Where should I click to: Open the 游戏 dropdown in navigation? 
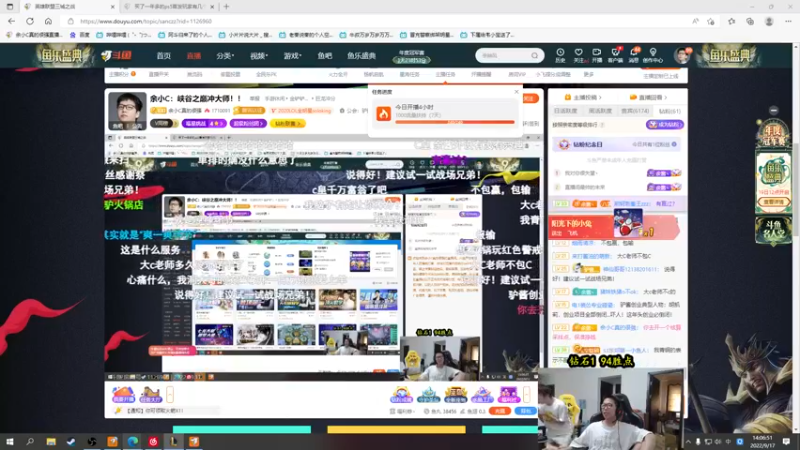[x=293, y=56]
